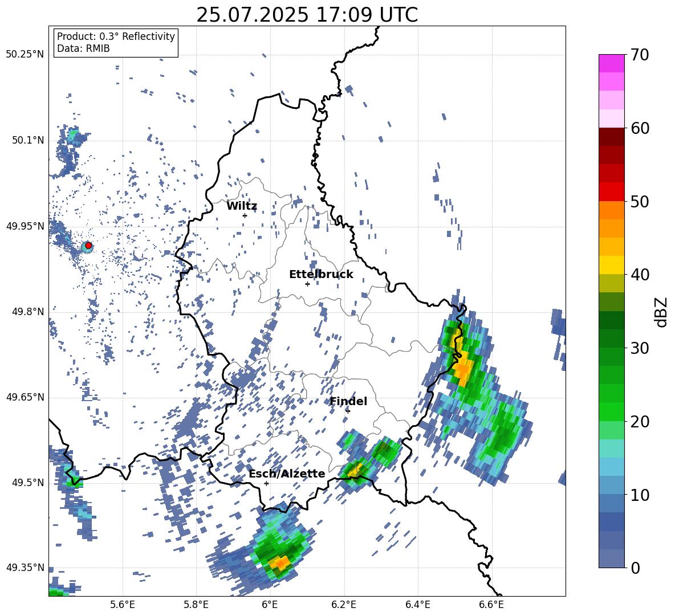Click the 6°E longitude label
This screenshot has height=616, width=675.
click(x=270, y=605)
